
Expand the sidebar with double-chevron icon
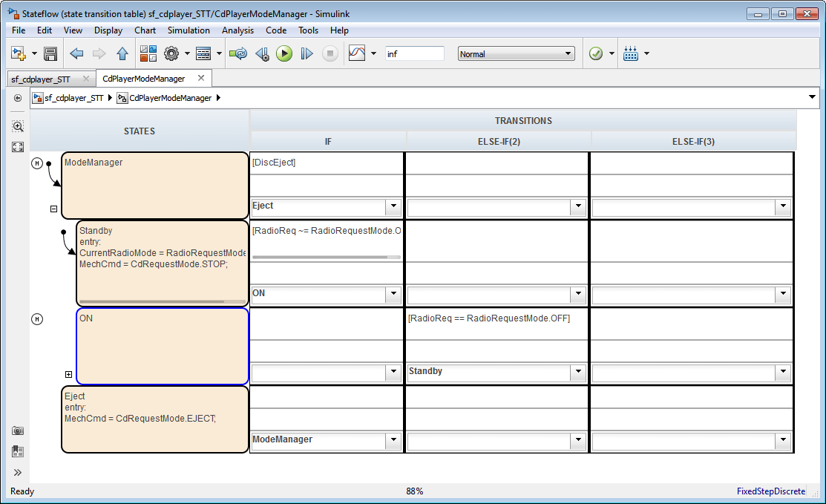[18, 472]
